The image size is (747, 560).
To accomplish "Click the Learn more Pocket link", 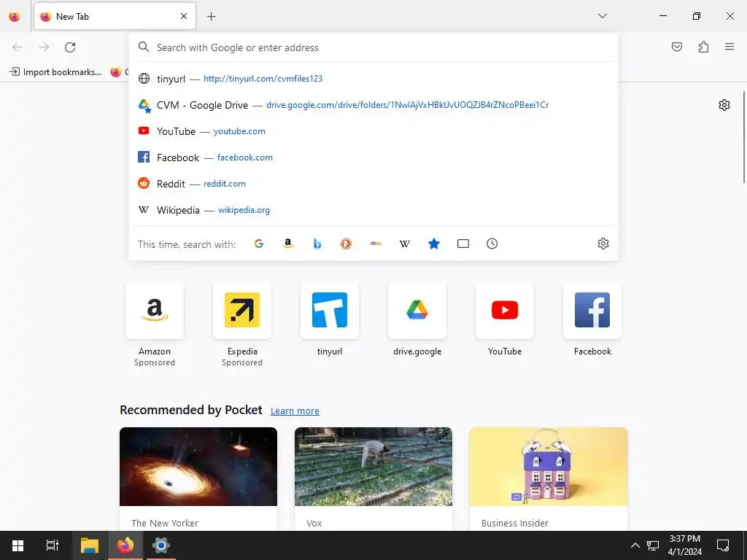I will [295, 411].
